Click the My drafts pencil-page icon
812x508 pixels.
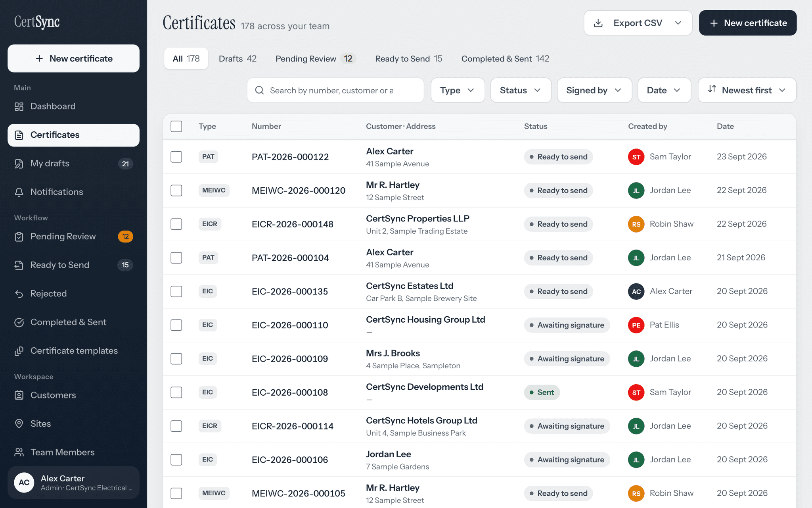tap(19, 164)
